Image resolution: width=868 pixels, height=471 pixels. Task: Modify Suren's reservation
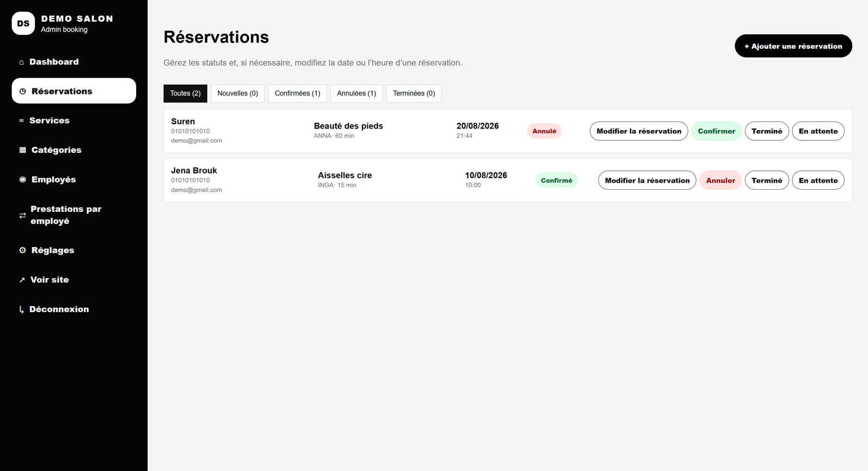pyautogui.click(x=639, y=131)
